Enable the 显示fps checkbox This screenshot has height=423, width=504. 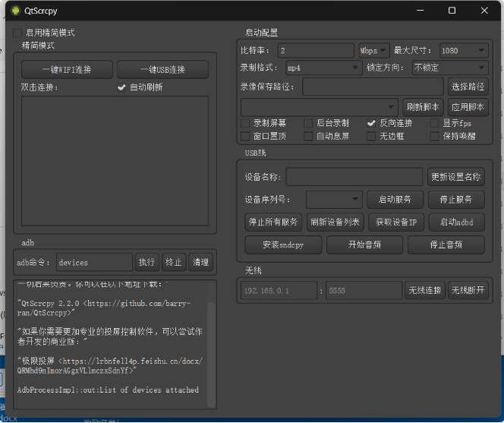[x=434, y=123]
